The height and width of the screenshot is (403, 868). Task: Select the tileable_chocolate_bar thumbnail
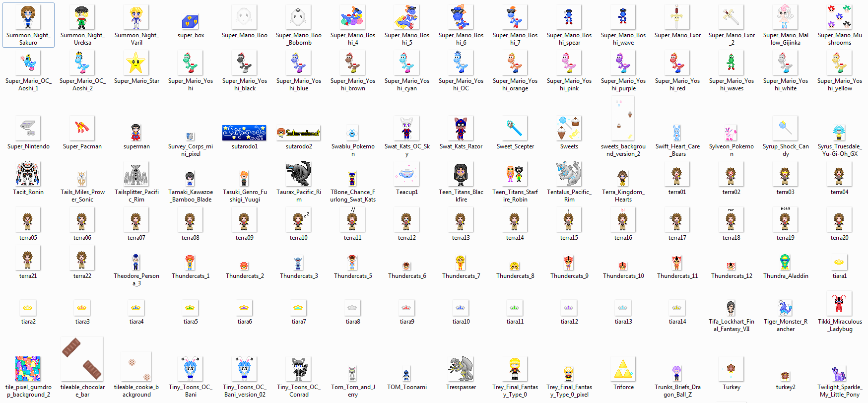[x=82, y=359]
